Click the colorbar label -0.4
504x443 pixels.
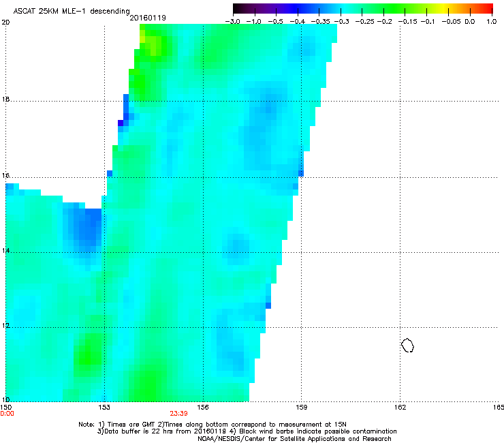(298, 22)
